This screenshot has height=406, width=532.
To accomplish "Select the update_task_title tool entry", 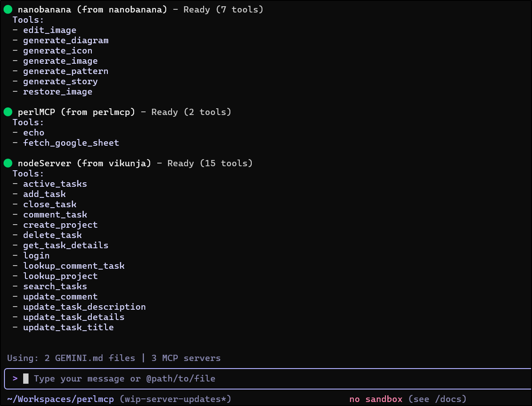I will pos(68,328).
